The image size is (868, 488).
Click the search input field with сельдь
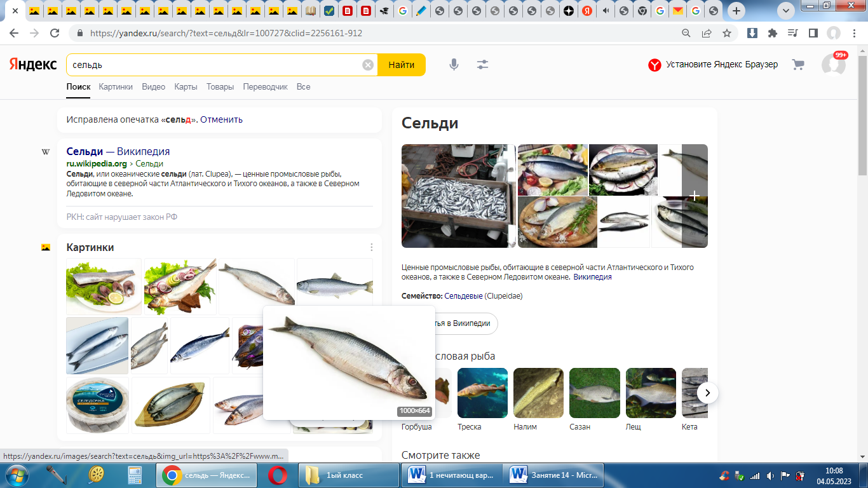[216, 65]
